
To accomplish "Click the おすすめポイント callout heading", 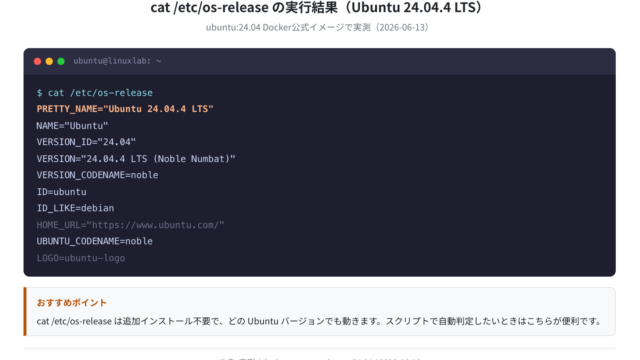I will pyautogui.click(x=72, y=302).
